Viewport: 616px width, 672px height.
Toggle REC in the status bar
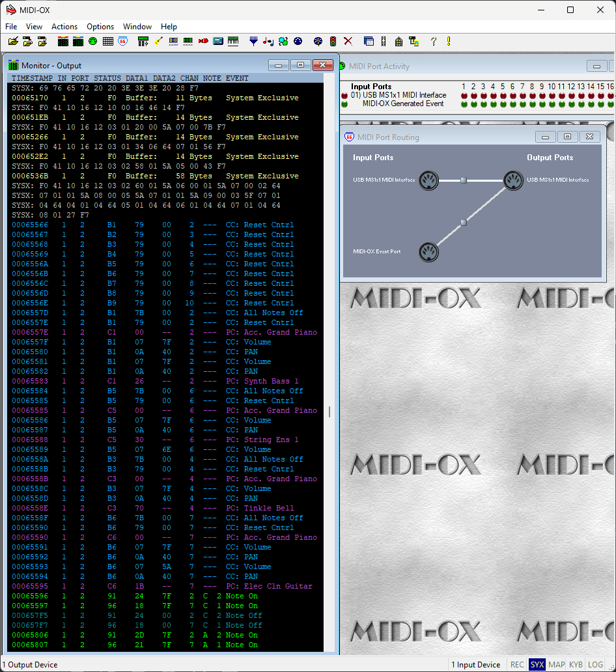click(x=517, y=665)
